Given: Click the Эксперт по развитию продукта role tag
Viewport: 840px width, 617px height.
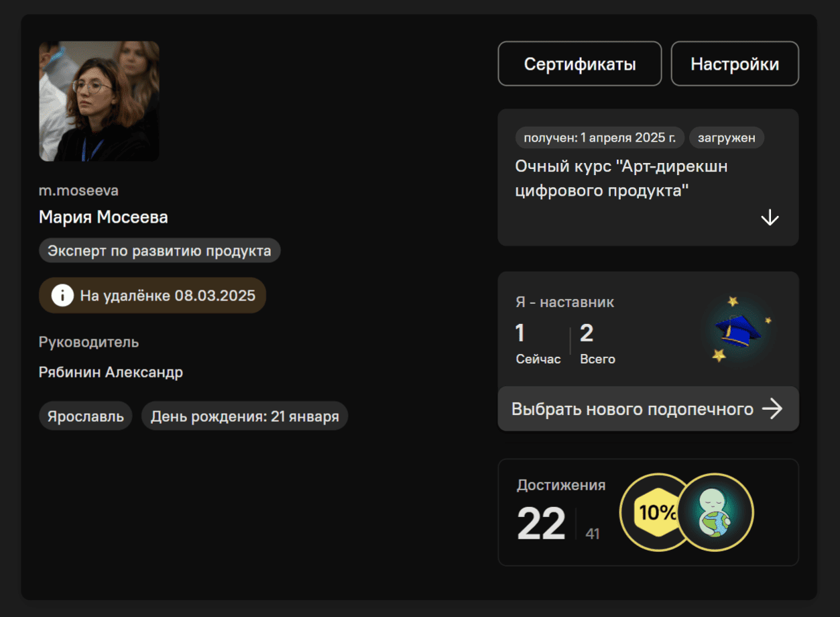Looking at the screenshot, I should point(160,251).
